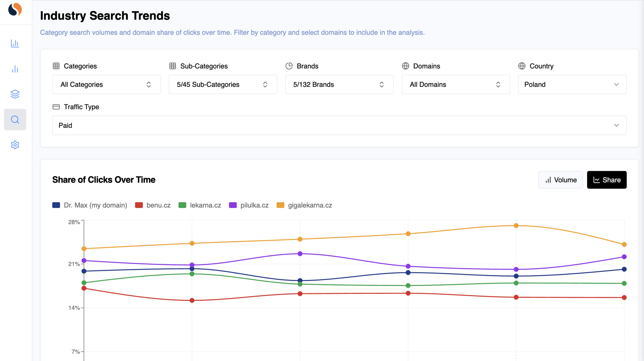Open the 5/132 Brands selector
The height and width of the screenshot is (361, 644).
tap(339, 85)
